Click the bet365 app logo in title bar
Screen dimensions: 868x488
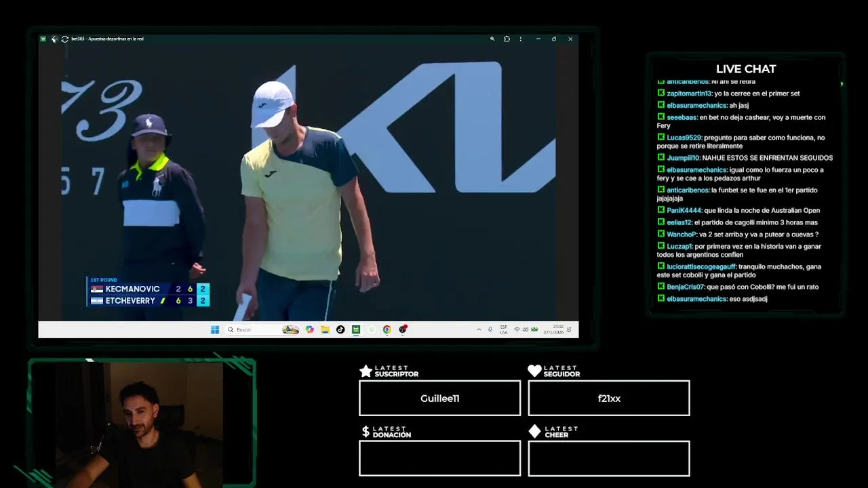coord(43,39)
